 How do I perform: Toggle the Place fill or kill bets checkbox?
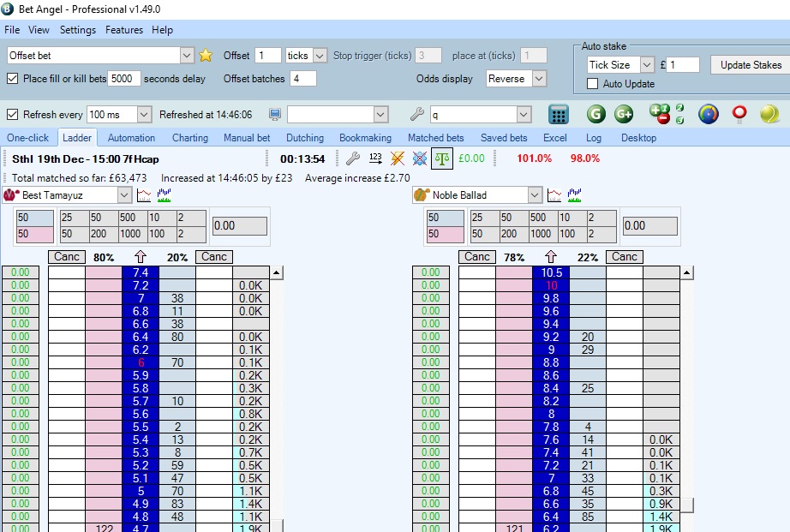[13, 79]
